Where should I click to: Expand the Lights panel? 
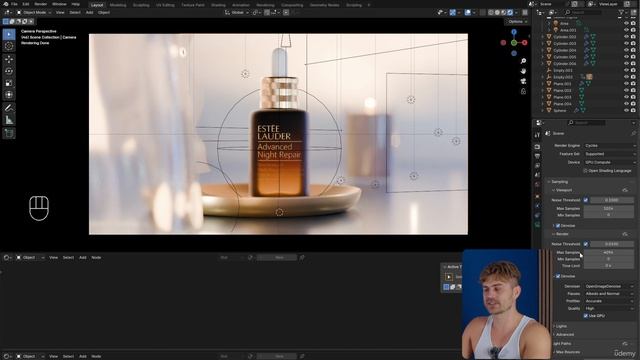point(561,327)
